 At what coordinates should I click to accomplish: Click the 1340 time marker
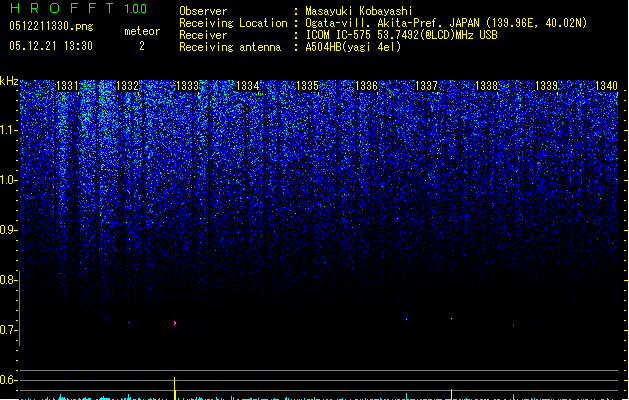606,86
